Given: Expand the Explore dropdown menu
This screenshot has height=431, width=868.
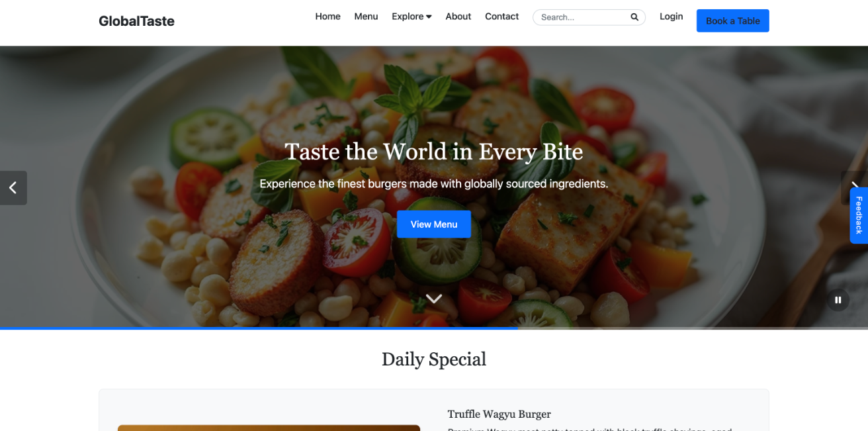Looking at the screenshot, I should (412, 17).
